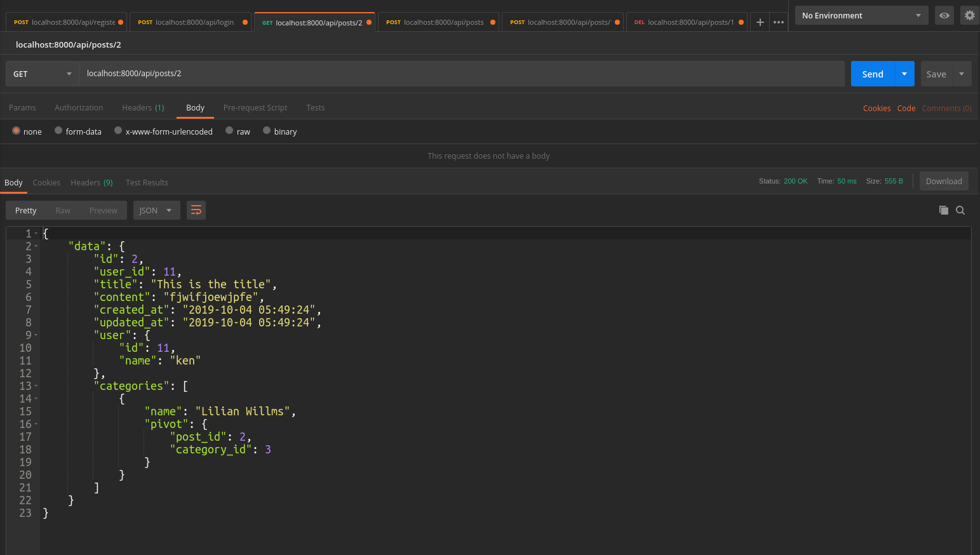Viewport: 980px width, 555px height.
Task: Open a new request tab with plus icon
Action: click(x=760, y=22)
